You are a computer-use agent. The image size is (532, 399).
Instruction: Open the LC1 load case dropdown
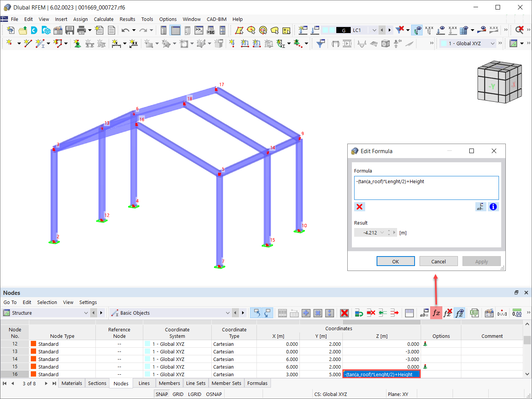point(374,30)
